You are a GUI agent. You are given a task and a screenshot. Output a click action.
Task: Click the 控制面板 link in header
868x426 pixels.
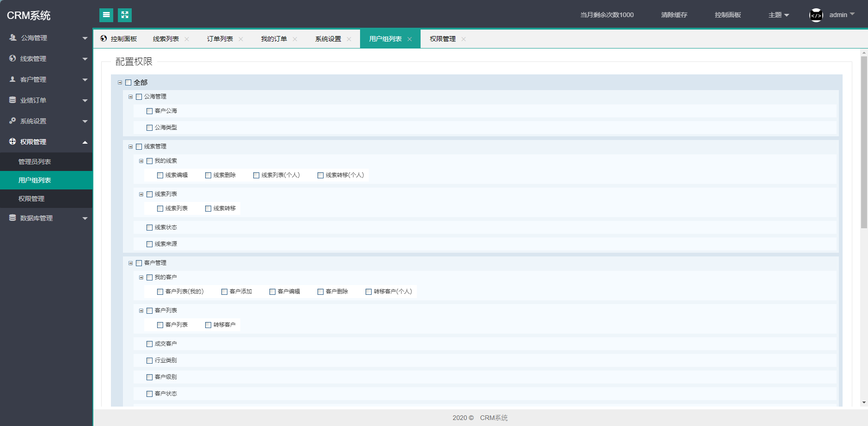point(727,15)
